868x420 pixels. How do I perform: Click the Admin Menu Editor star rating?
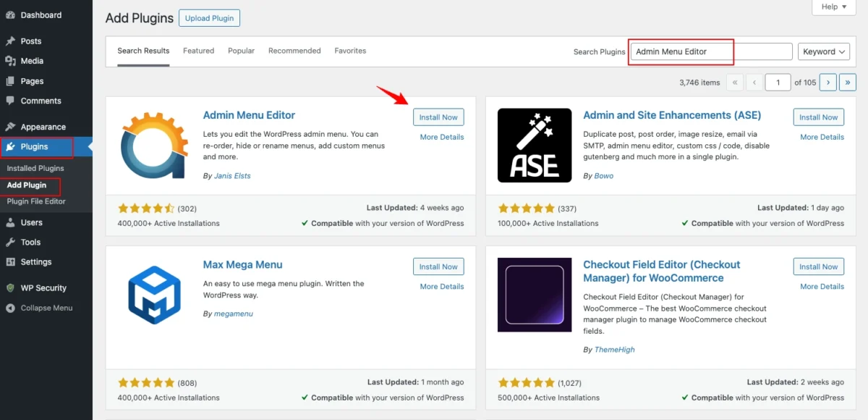click(x=146, y=208)
